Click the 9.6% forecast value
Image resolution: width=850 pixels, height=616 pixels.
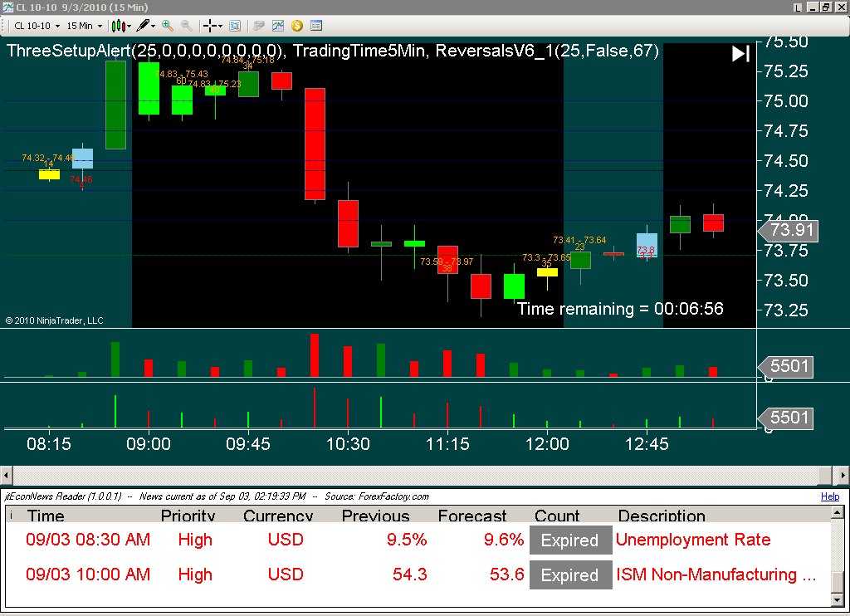pos(504,540)
